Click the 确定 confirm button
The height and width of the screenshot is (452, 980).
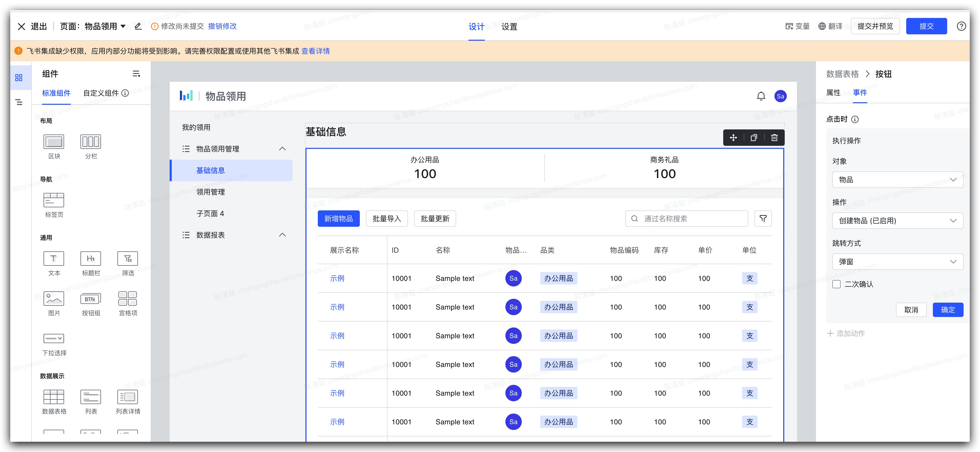948,310
